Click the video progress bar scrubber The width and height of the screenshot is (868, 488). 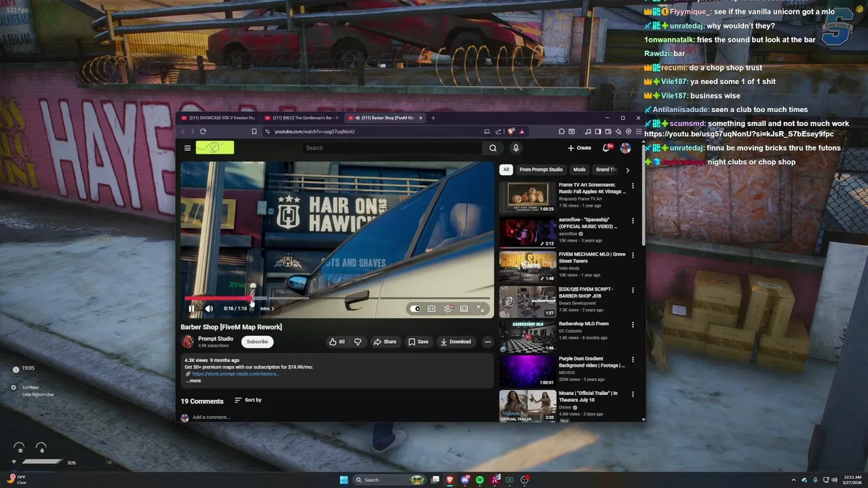(250, 298)
